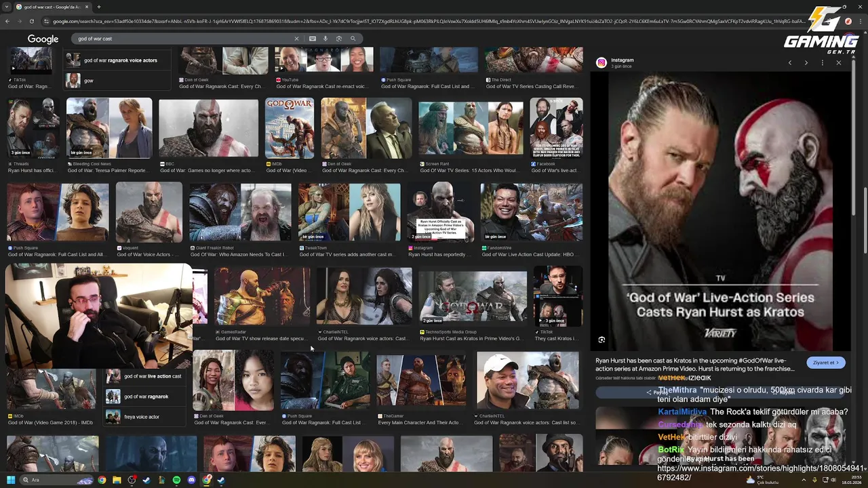Show previous image in preview panel
The height and width of the screenshot is (488, 868).
790,62
